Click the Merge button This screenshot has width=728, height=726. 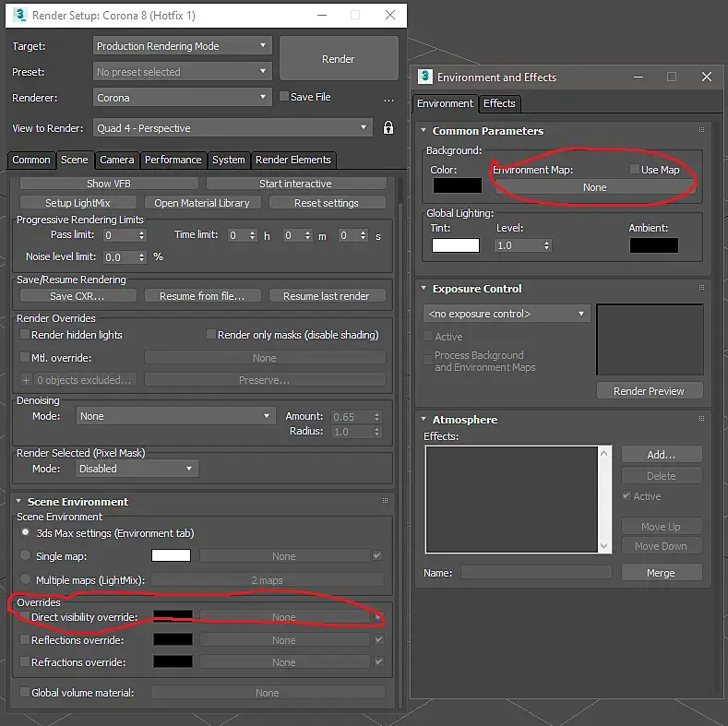pos(662,573)
